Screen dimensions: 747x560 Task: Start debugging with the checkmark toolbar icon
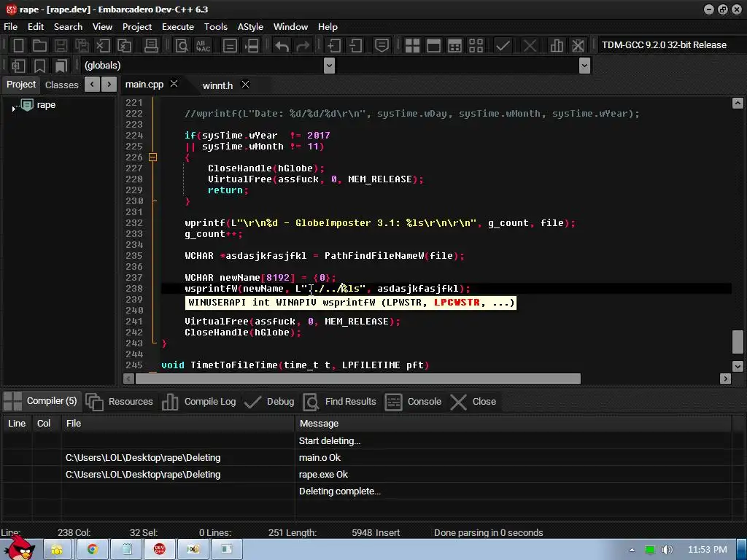(x=503, y=46)
